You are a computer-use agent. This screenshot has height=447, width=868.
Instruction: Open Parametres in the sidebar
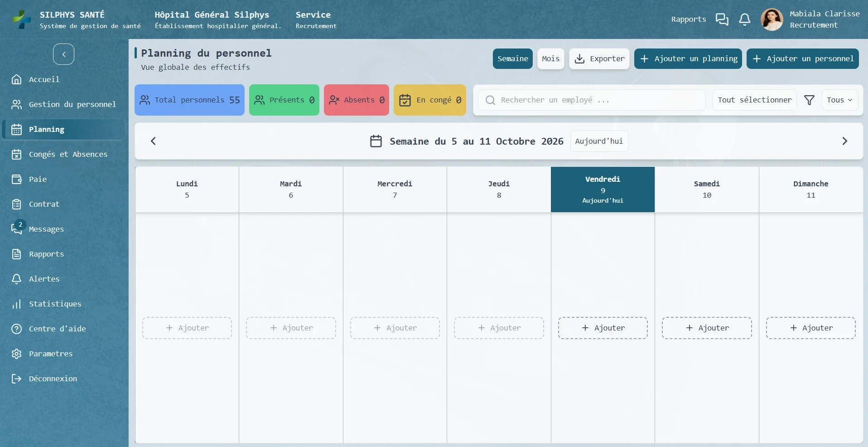[x=63, y=354]
